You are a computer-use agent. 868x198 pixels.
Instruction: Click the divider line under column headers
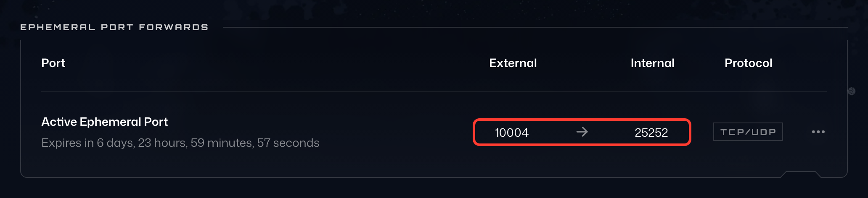tap(434, 92)
